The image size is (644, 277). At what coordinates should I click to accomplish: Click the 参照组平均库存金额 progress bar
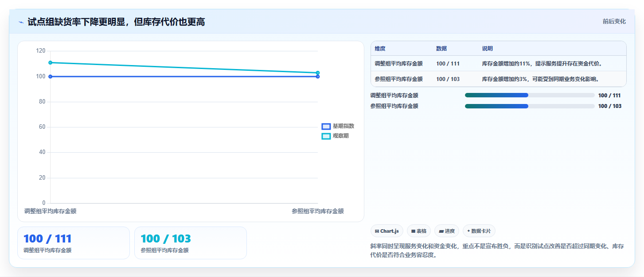point(530,106)
